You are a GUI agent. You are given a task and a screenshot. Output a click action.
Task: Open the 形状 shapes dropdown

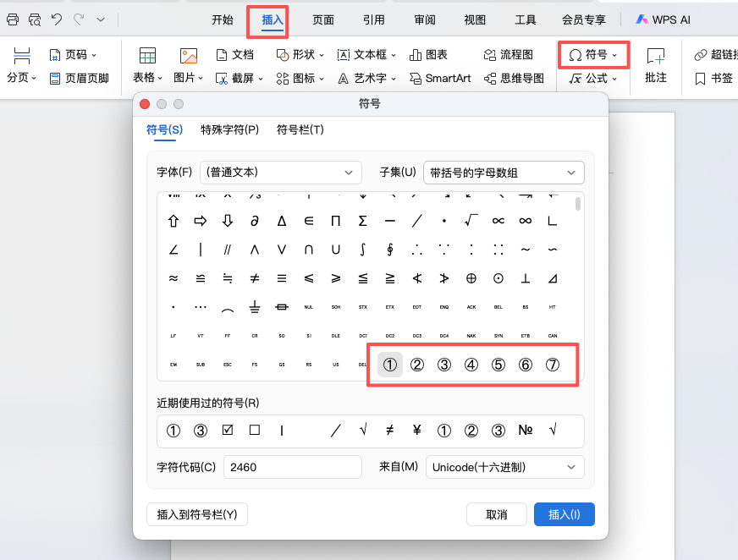tap(300, 55)
